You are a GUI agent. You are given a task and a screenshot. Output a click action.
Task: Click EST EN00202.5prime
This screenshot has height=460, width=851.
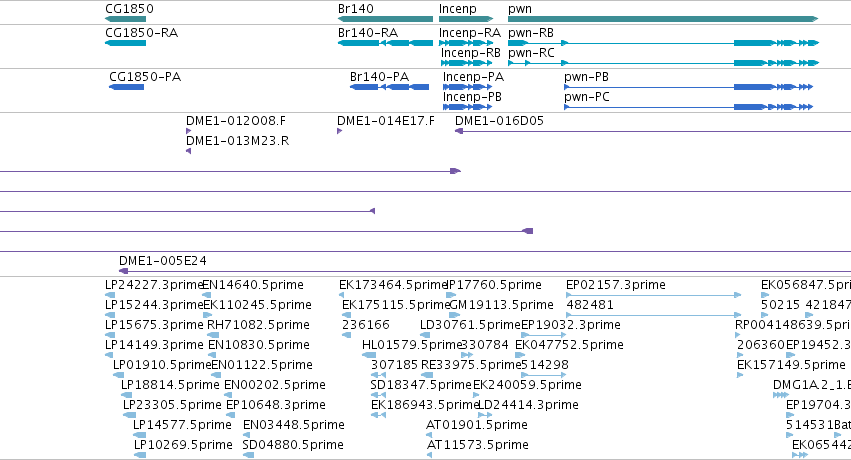[275, 385]
